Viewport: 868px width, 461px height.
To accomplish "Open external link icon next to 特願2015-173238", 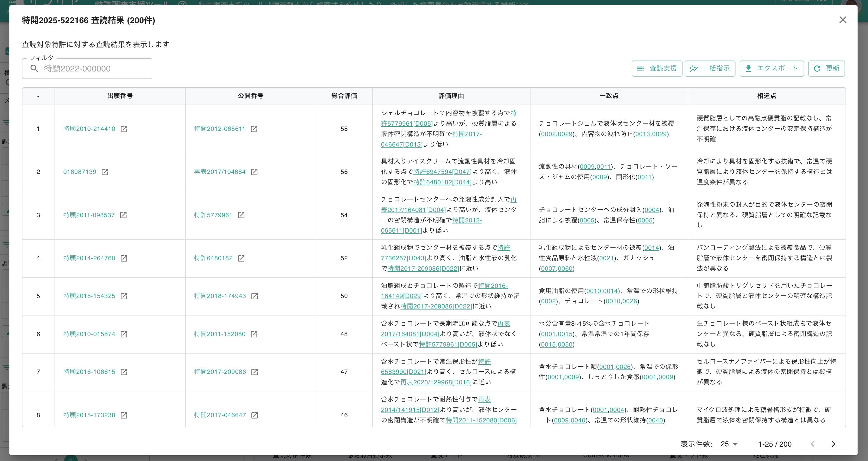I will click(124, 415).
